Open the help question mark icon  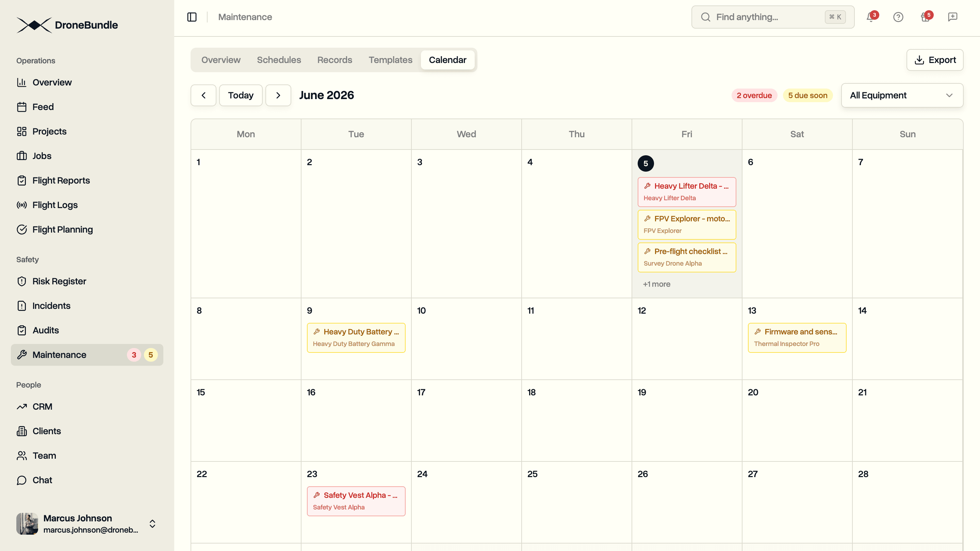(x=898, y=17)
